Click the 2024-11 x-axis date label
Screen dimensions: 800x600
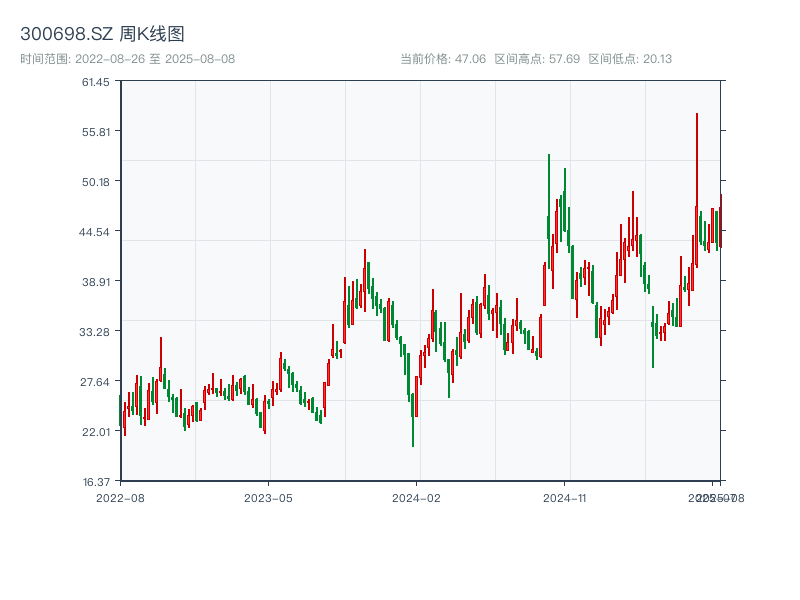click(565, 497)
